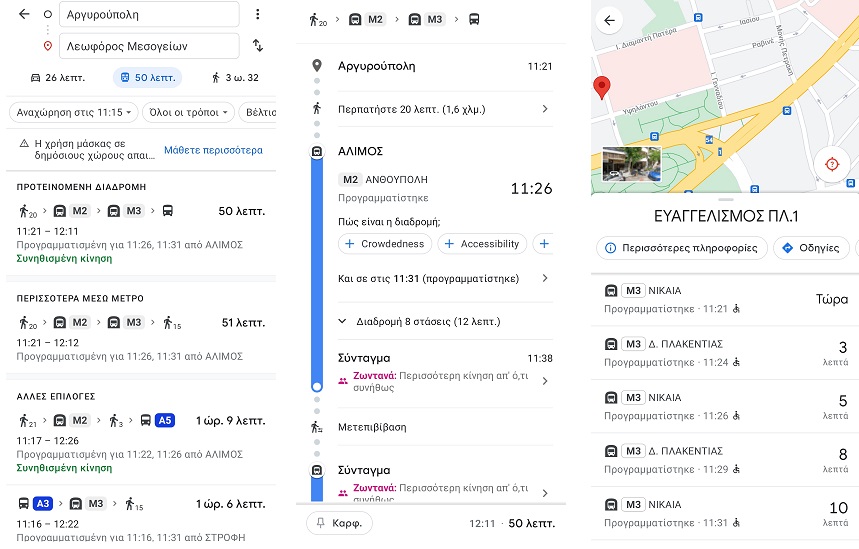
Task: Center map with the my-location target icon
Action: pos(832,164)
